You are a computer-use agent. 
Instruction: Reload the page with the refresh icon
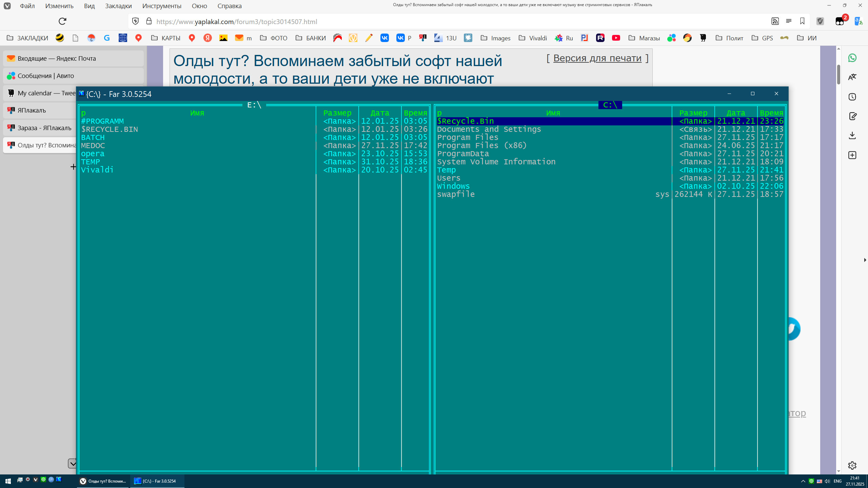(62, 21)
